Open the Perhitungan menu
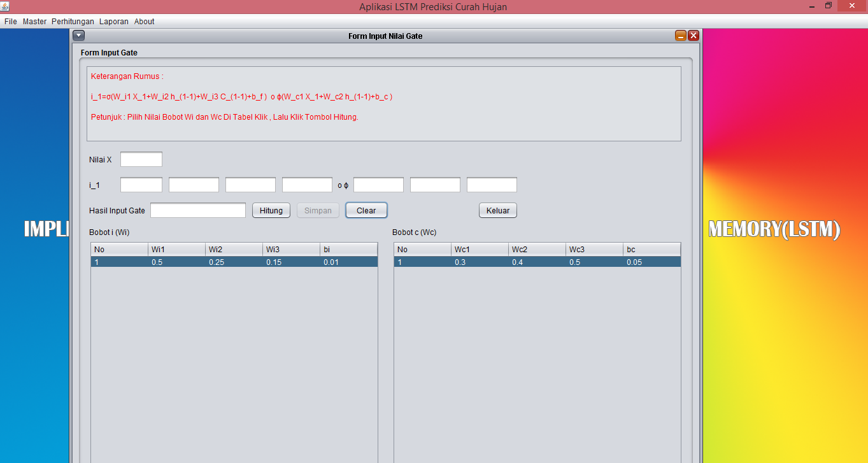 tap(73, 21)
